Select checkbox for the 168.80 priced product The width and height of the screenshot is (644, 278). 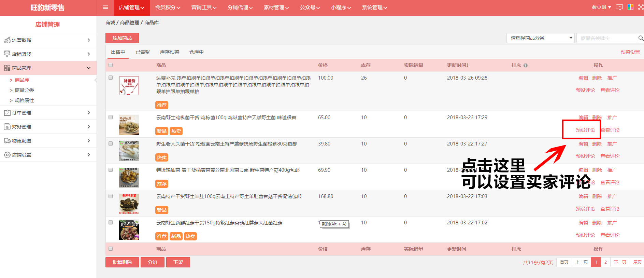111,196
